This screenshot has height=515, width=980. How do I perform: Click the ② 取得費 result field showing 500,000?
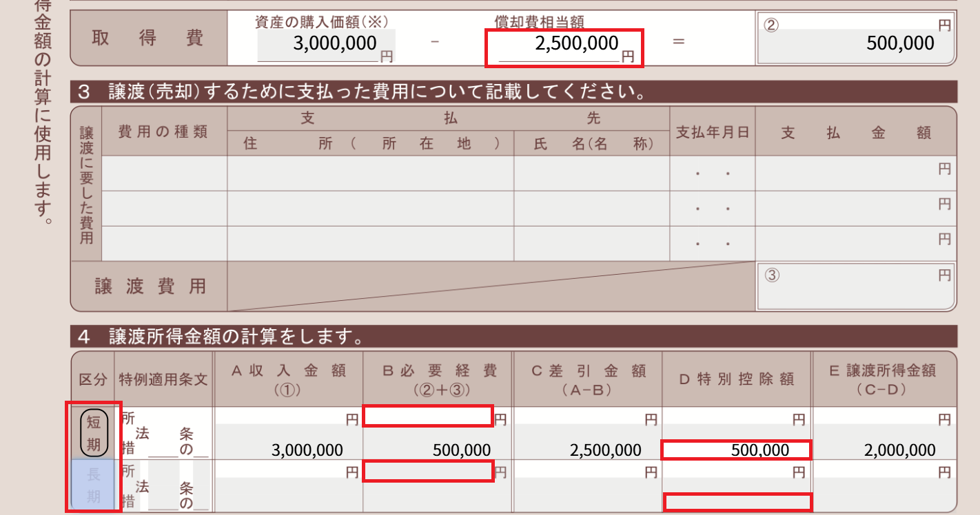point(855,44)
